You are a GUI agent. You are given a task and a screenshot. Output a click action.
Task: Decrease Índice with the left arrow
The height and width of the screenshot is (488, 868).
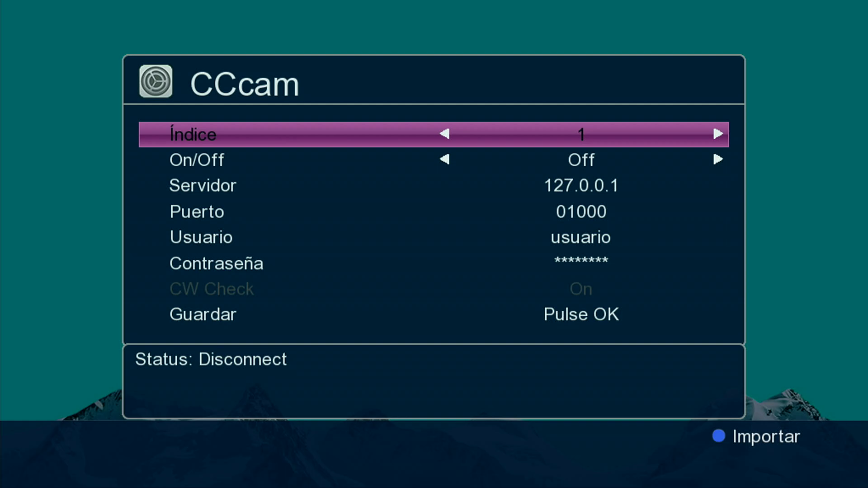pyautogui.click(x=444, y=134)
